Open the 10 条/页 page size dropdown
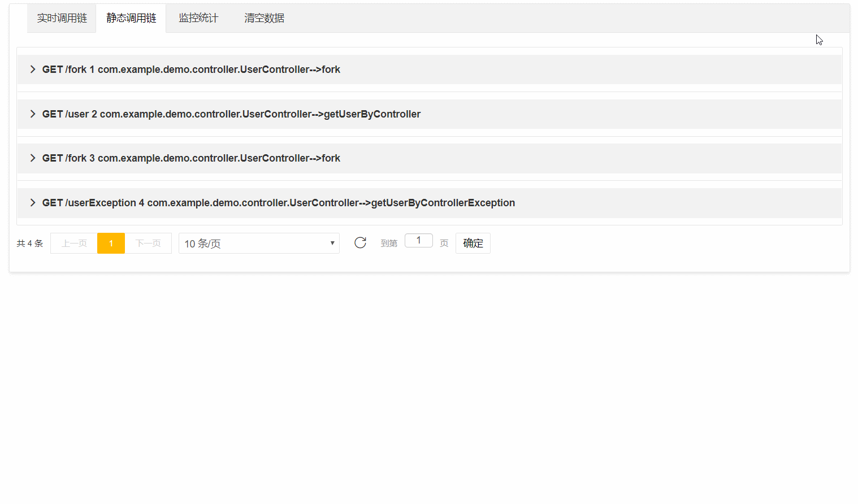 pyautogui.click(x=259, y=243)
